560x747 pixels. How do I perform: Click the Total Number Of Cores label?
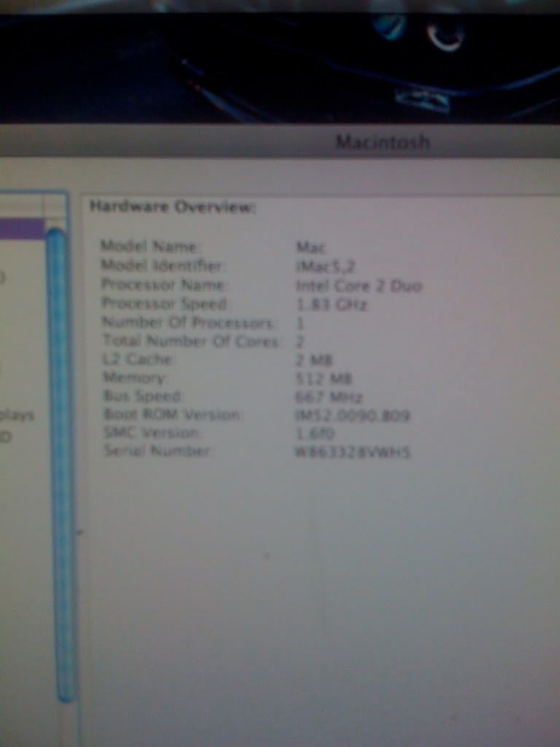191,341
